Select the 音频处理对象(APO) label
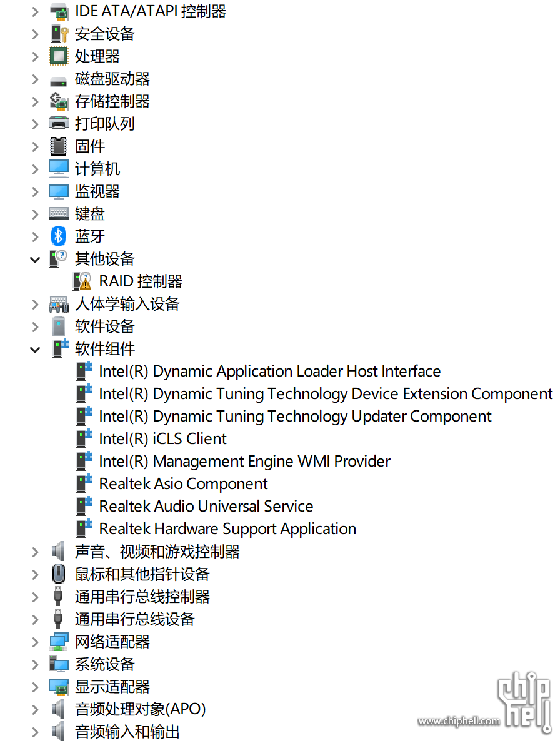 click(x=140, y=709)
